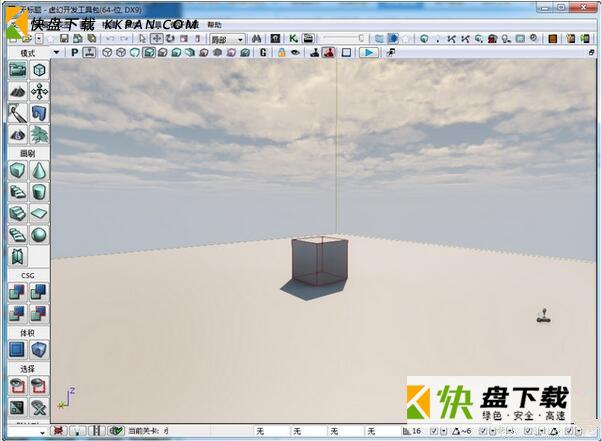The height and width of the screenshot is (441, 601).
Task: Click the CSG Deintersect button
Action: [39, 314]
